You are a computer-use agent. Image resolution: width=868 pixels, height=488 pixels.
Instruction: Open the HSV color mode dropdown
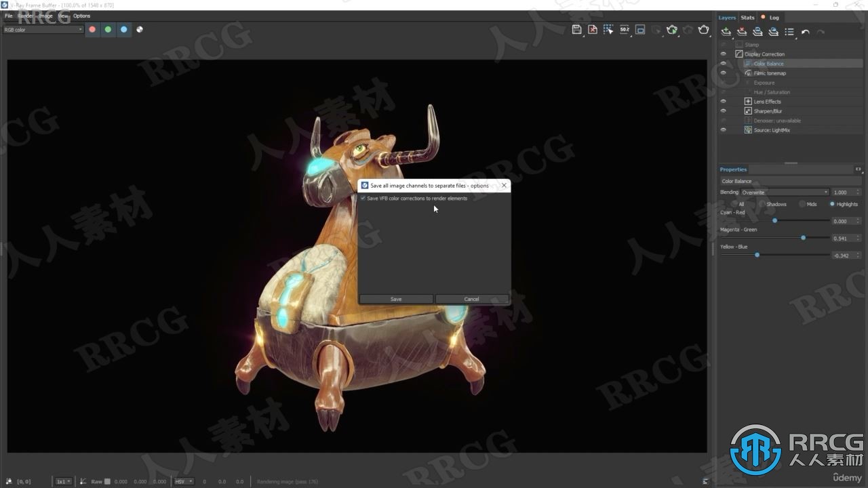184,481
